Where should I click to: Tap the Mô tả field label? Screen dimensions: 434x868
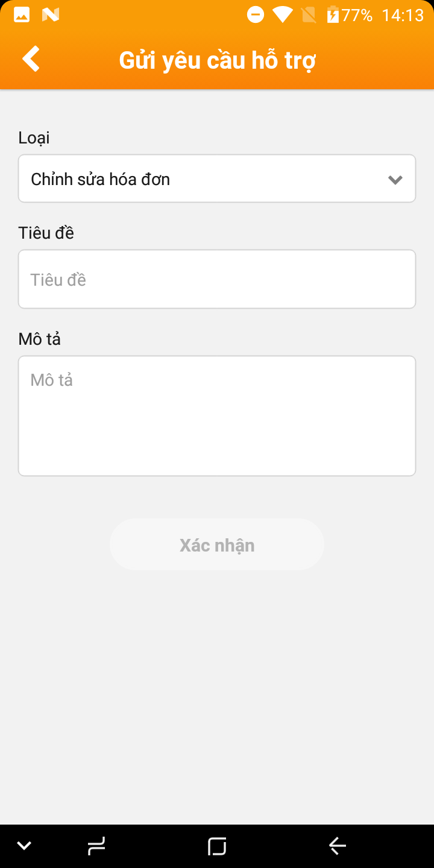coord(40,339)
